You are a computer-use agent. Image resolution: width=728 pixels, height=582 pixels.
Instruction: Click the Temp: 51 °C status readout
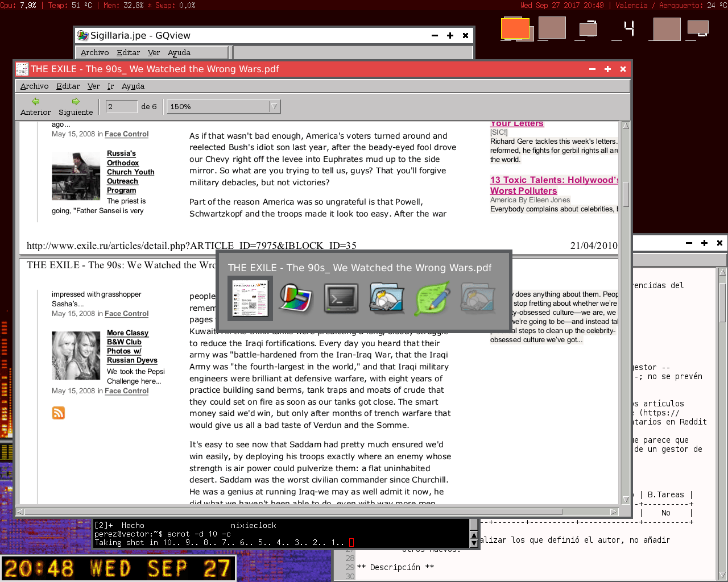coord(70,5)
